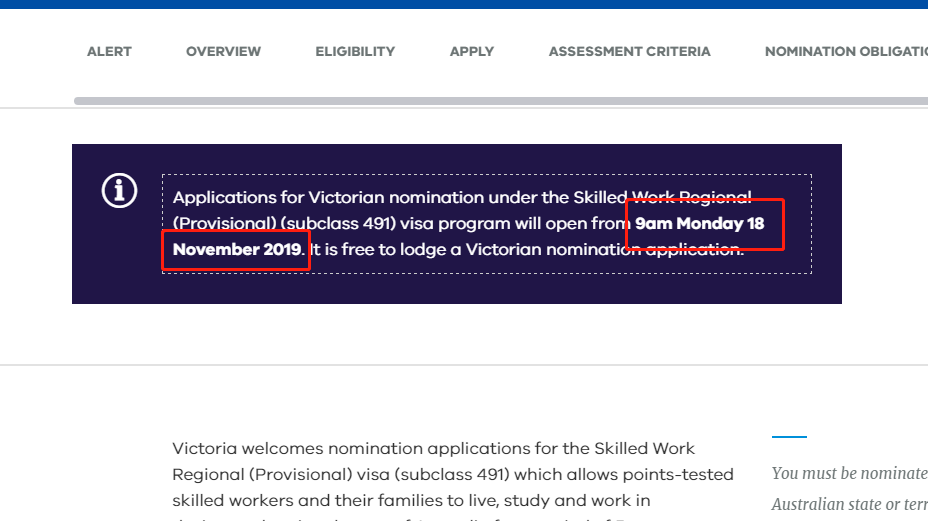Viewport: 928px width, 521px height.
Task: Go to the APPLY tab
Action: pos(472,52)
